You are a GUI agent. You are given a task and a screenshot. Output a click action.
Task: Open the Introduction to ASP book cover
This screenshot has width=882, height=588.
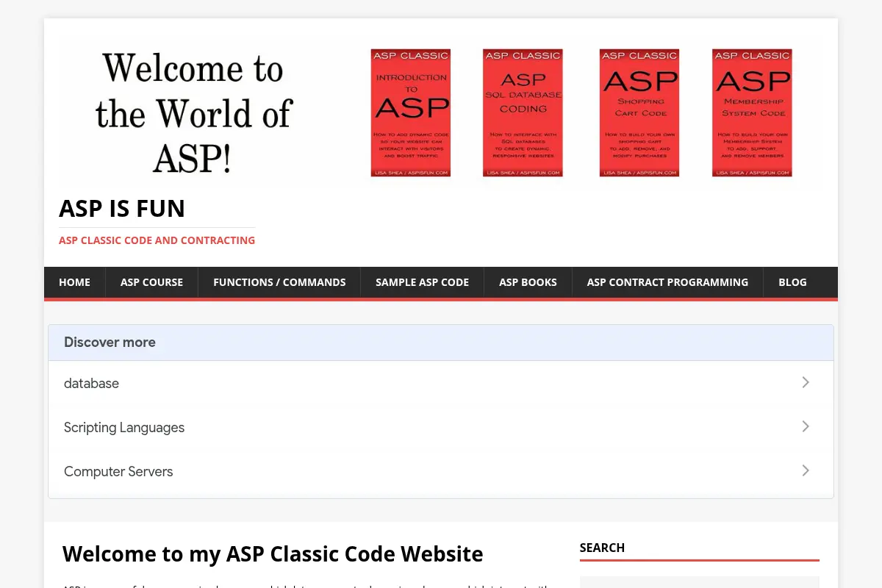click(410, 113)
